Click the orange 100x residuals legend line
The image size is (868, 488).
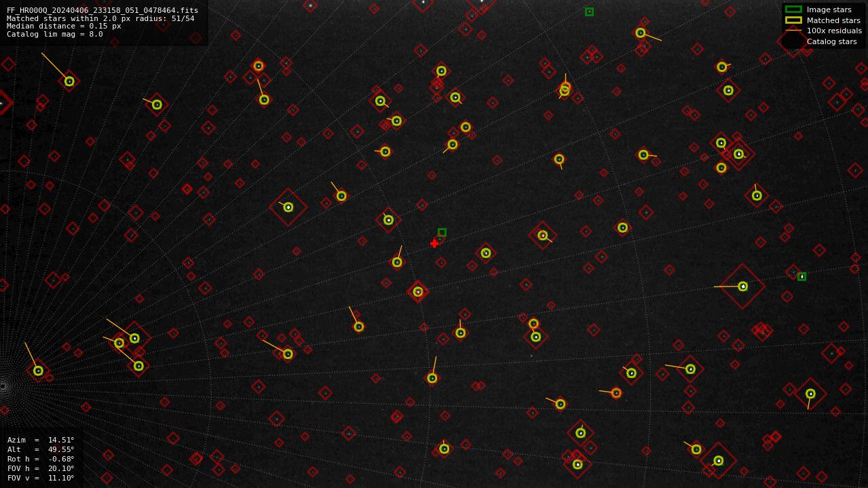click(793, 31)
